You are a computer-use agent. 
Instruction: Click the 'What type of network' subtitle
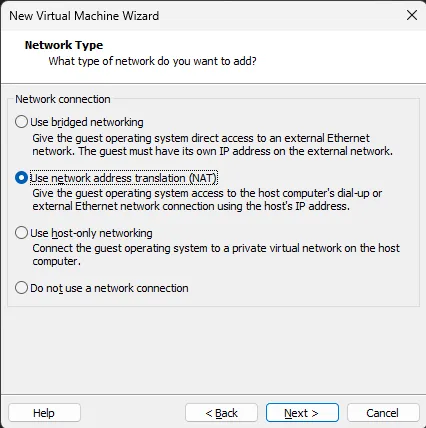pos(153,61)
